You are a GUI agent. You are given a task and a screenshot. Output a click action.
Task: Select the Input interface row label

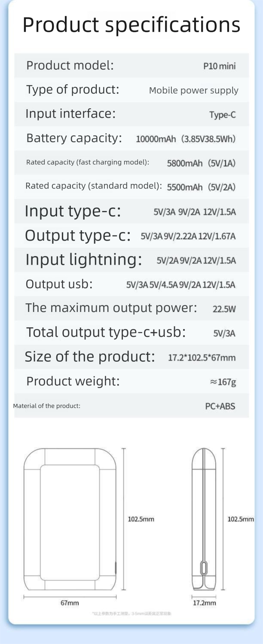pos(70,114)
